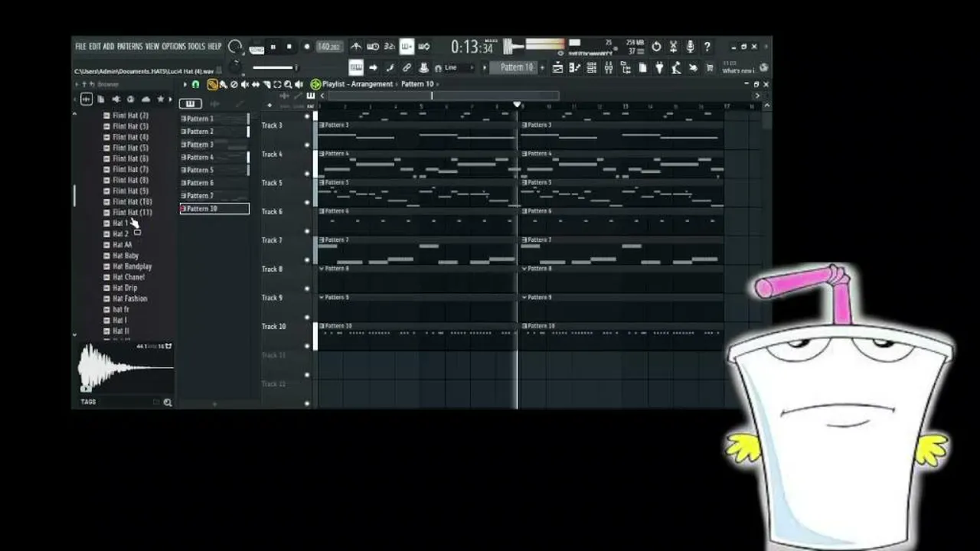980x551 pixels.
Task: Click the playhead marker on the timeline ruler
Action: pos(518,105)
